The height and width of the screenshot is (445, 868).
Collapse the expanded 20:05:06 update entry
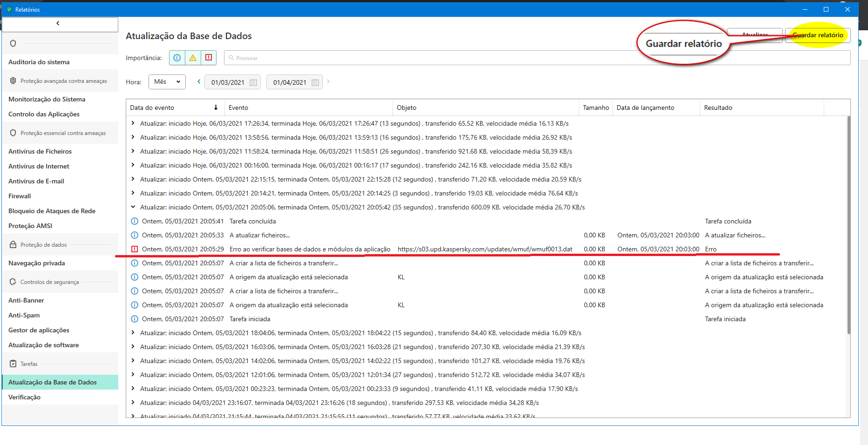(133, 207)
